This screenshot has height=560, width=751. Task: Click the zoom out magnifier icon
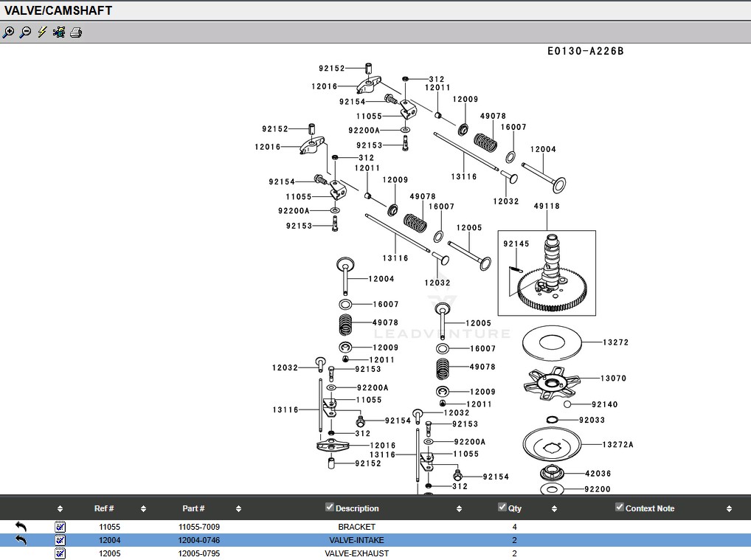coord(25,32)
